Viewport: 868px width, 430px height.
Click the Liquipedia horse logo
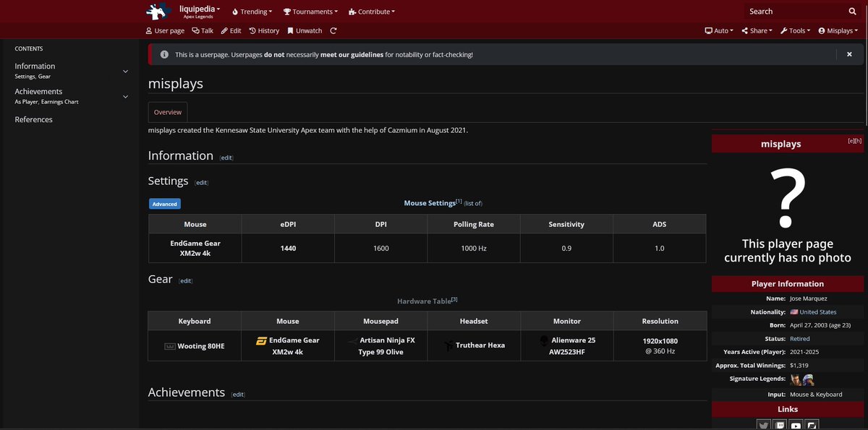tap(157, 12)
